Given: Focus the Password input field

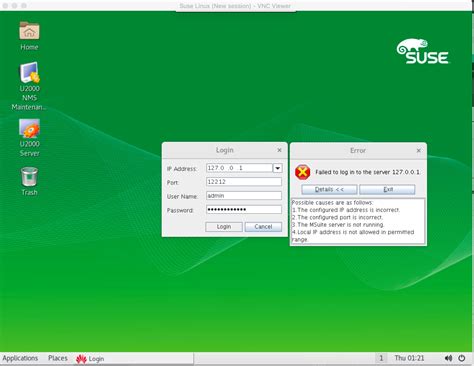Looking at the screenshot, I should pos(244,210).
